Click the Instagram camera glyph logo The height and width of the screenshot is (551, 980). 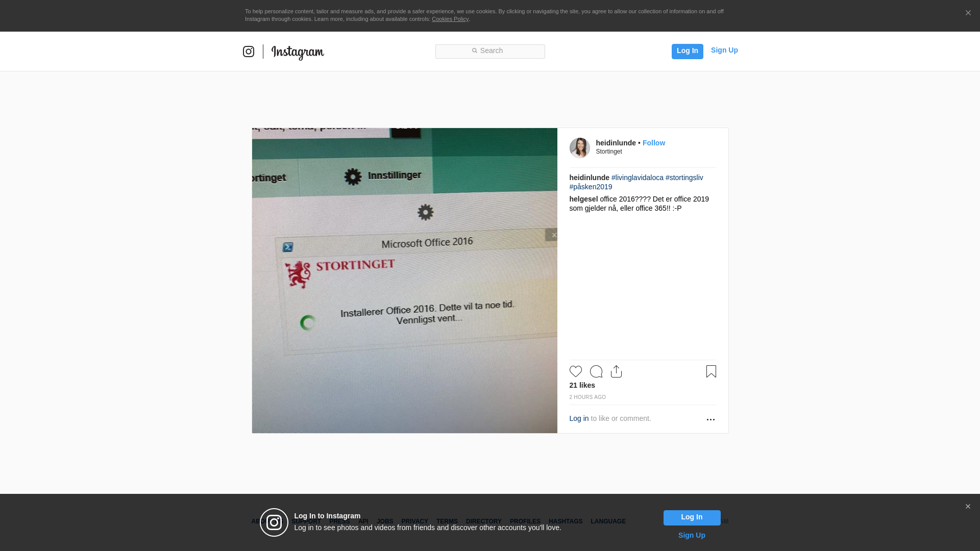pos(249,52)
